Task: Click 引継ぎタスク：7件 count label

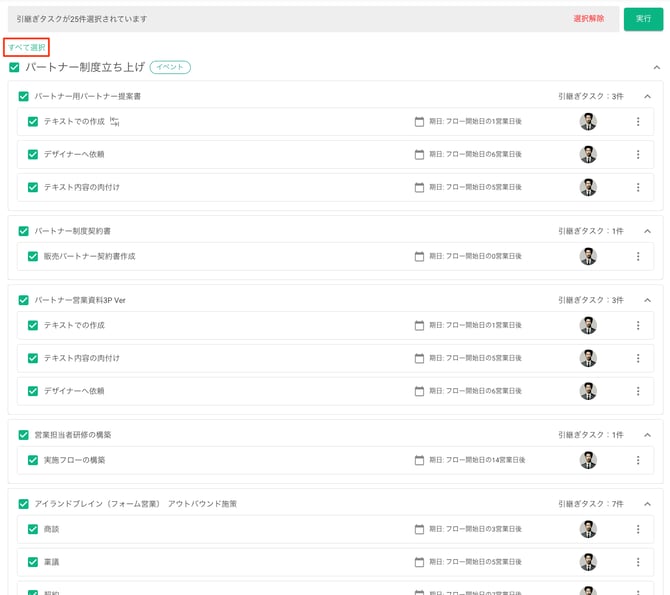Action: click(591, 504)
